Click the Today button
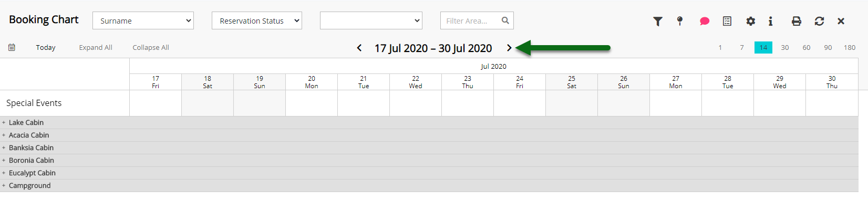The height and width of the screenshot is (201, 868). 46,47
